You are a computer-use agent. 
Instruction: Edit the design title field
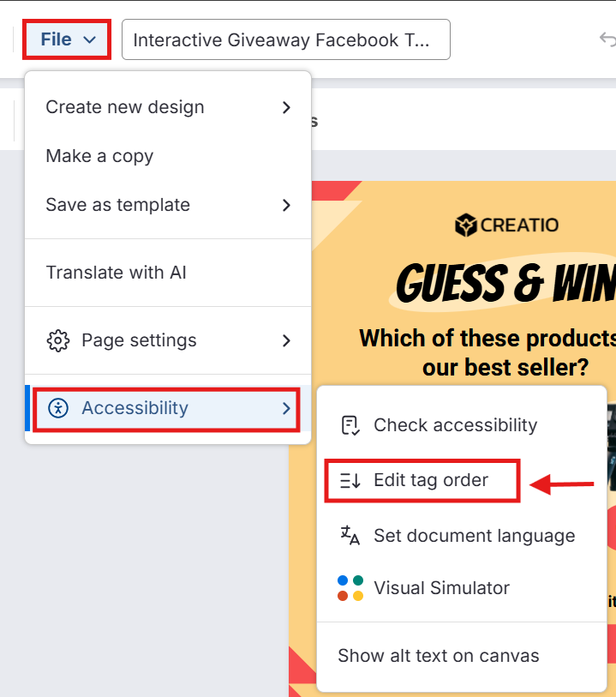[285, 39]
